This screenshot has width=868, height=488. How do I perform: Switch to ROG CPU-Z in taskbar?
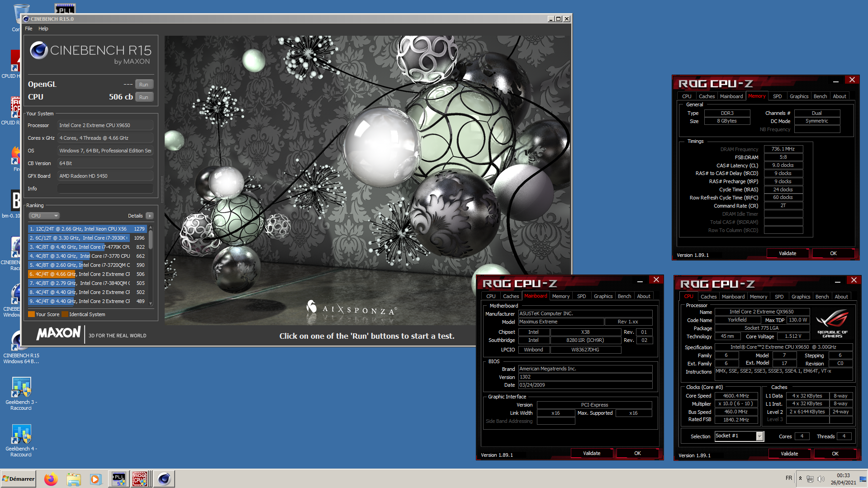(140, 479)
